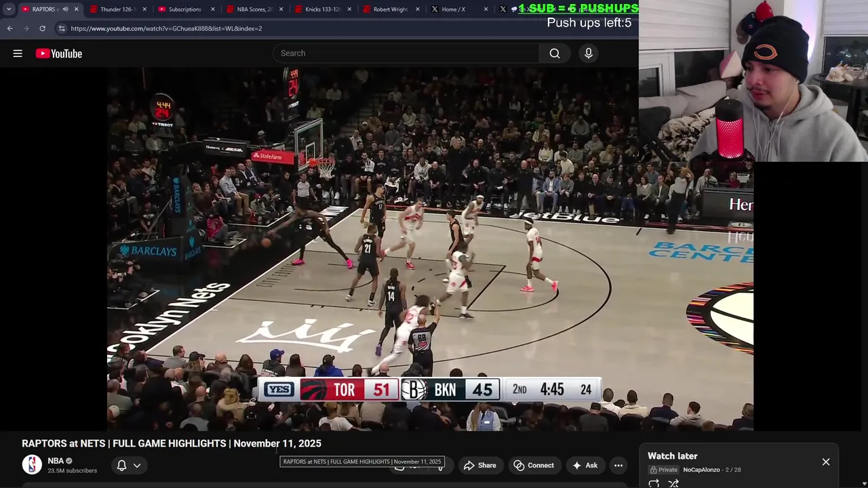Switch to the Knicks 133-120 tab

(322, 9)
